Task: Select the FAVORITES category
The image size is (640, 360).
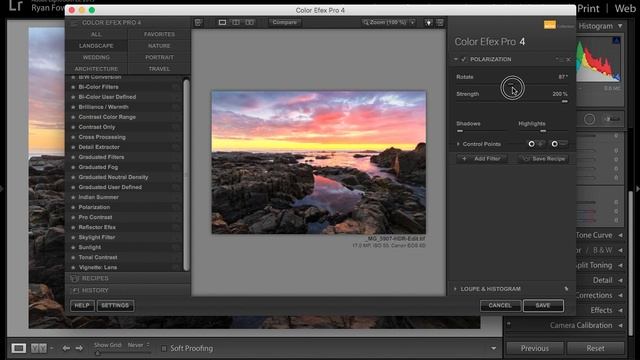Action: pyautogui.click(x=159, y=34)
